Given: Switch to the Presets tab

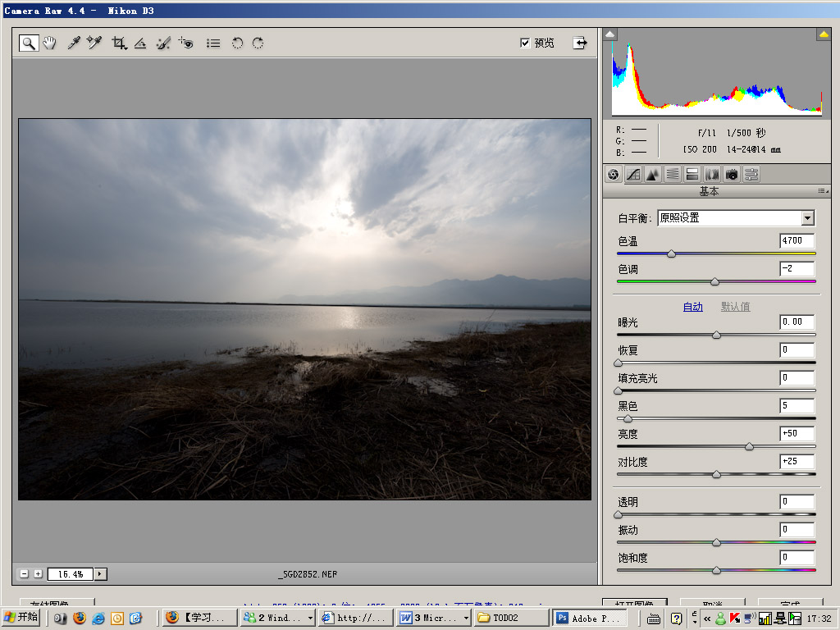Looking at the screenshot, I should pyautogui.click(x=751, y=174).
